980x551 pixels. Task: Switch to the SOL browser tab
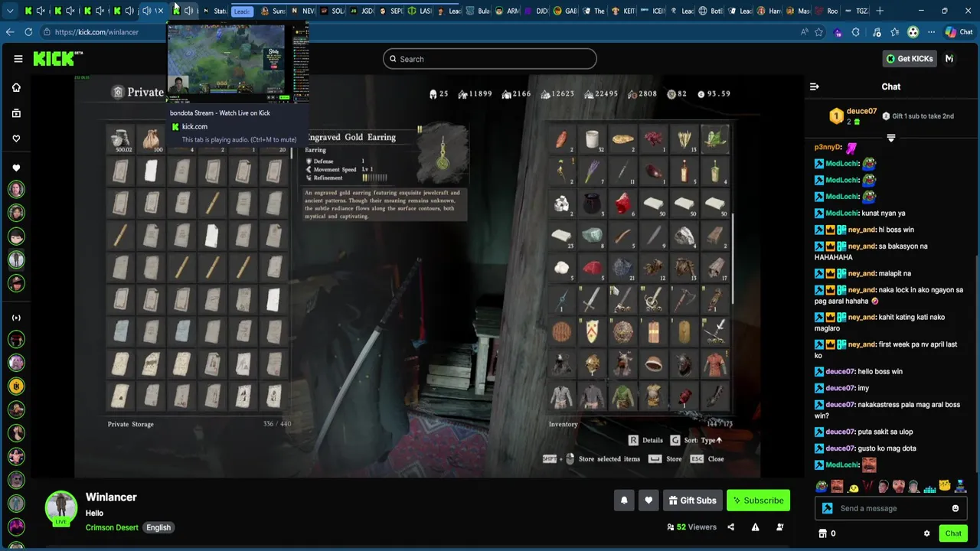pos(332,11)
